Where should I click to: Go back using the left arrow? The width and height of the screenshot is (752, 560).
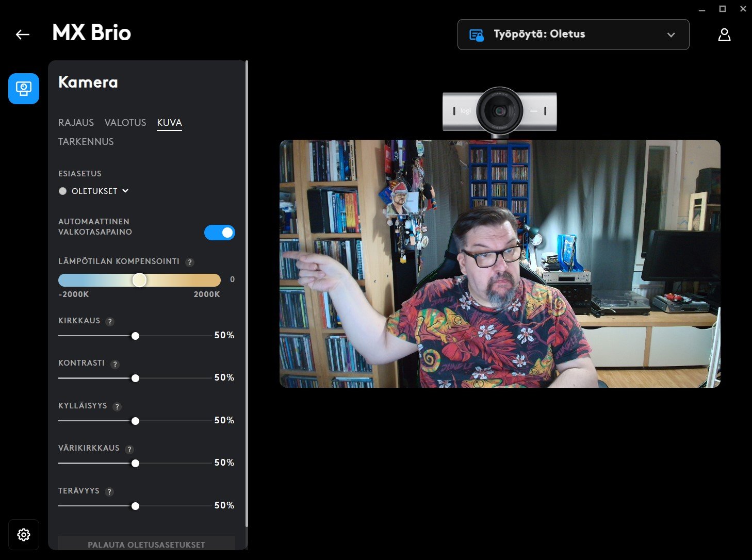pos(23,35)
